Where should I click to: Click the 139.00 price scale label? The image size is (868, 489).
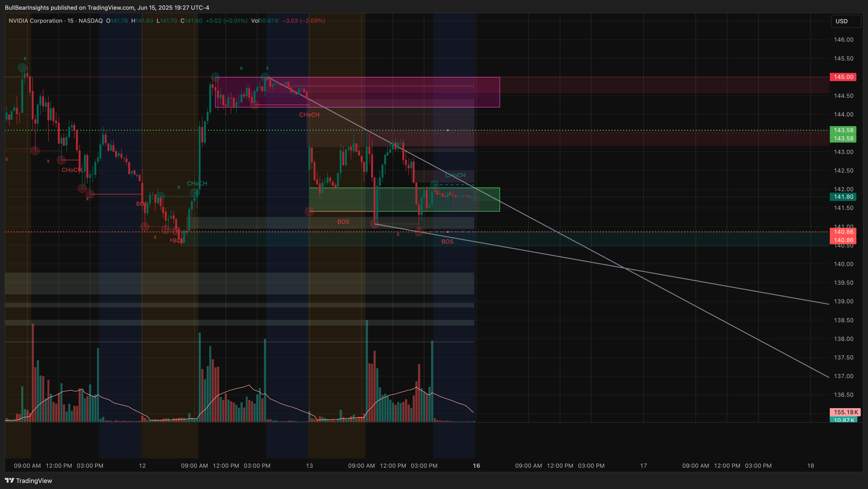point(843,301)
